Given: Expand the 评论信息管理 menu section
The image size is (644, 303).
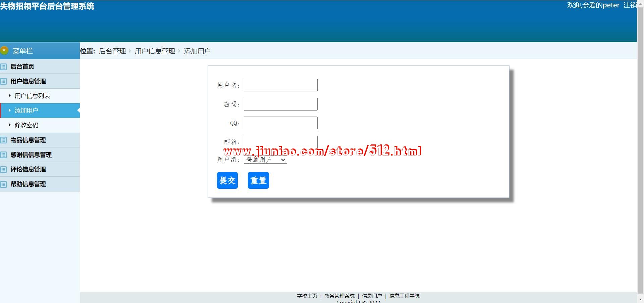Looking at the screenshot, I should 40,169.
